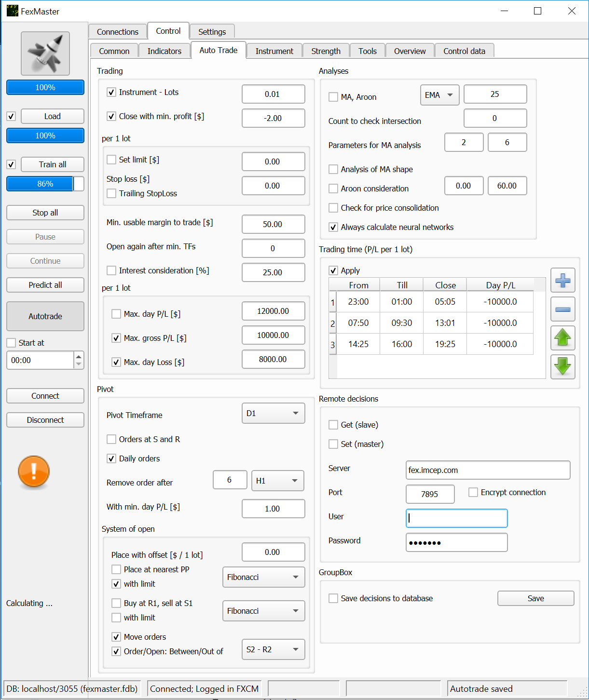Viewport: 589px width, 700px height.
Task: Click the blue minus remove row icon
Action: pos(562,309)
